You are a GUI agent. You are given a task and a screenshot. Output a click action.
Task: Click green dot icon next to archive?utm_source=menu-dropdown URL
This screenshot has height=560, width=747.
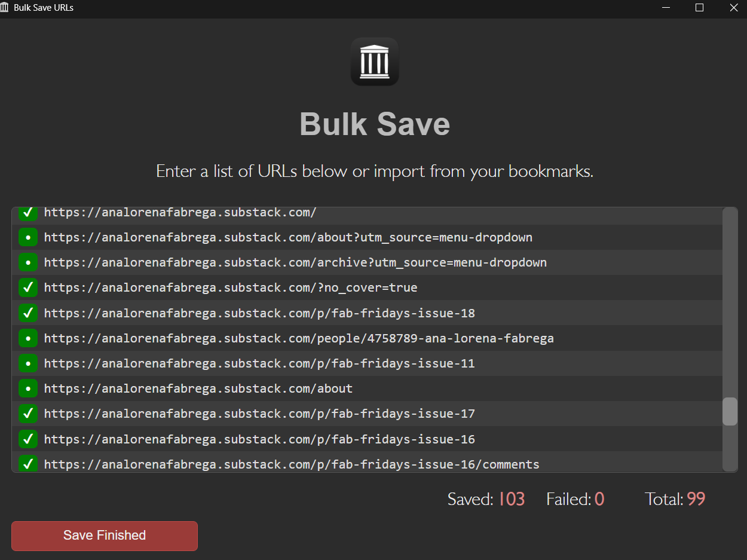point(27,262)
